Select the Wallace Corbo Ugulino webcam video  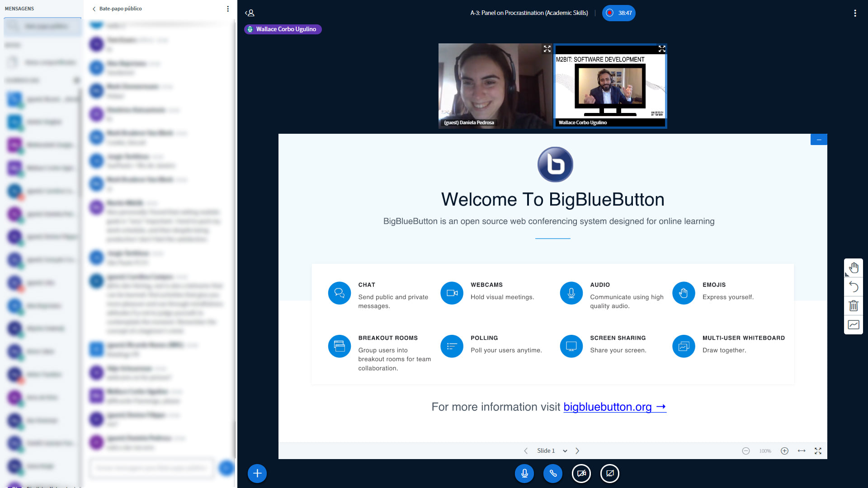click(x=610, y=86)
